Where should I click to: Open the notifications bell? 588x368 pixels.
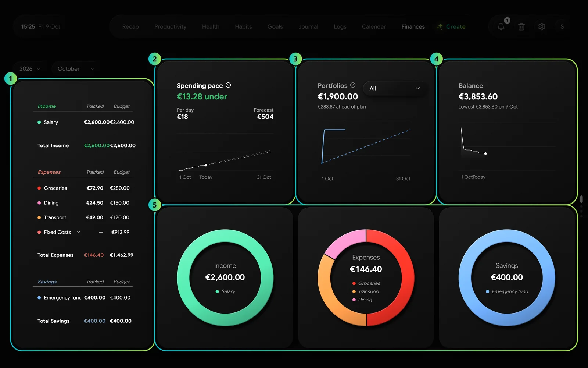point(501,26)
